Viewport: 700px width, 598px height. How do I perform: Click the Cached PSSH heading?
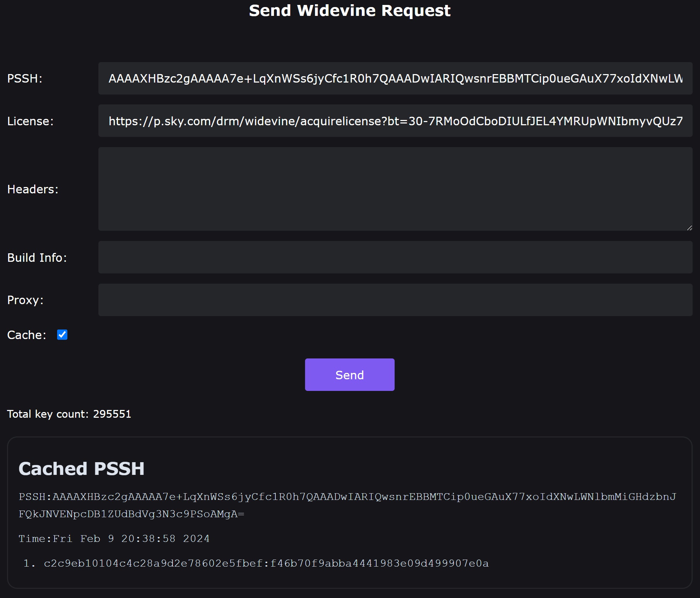81,469
